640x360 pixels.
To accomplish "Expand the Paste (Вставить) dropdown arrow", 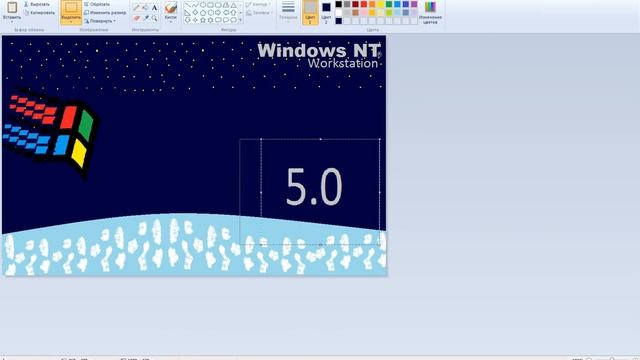I will point(12,21).
